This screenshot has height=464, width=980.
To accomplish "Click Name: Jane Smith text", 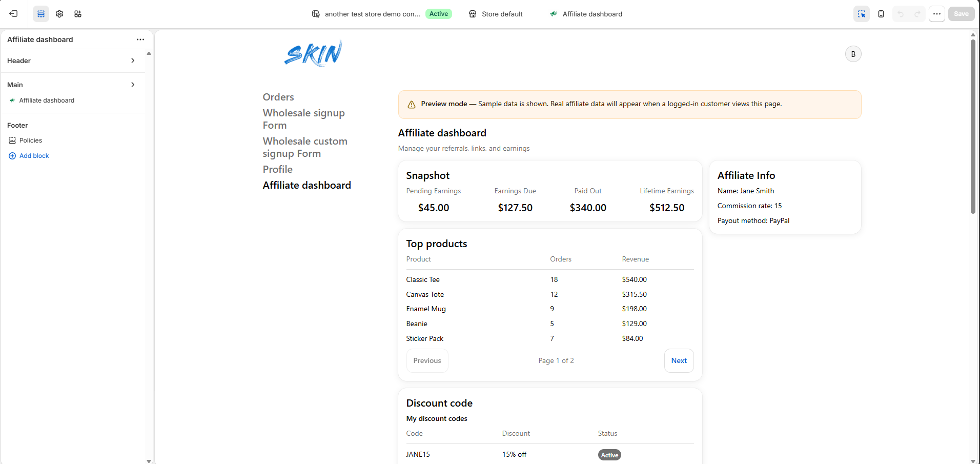I will coord(746,191).
